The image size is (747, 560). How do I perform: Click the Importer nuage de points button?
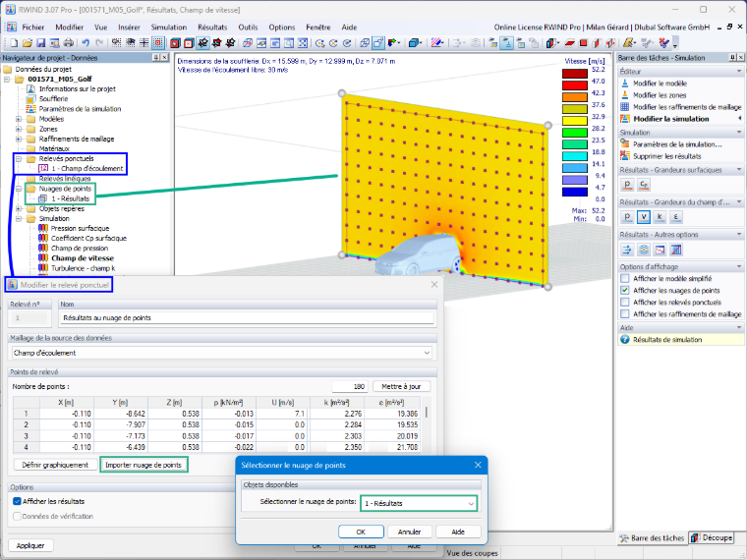(144, 465)
